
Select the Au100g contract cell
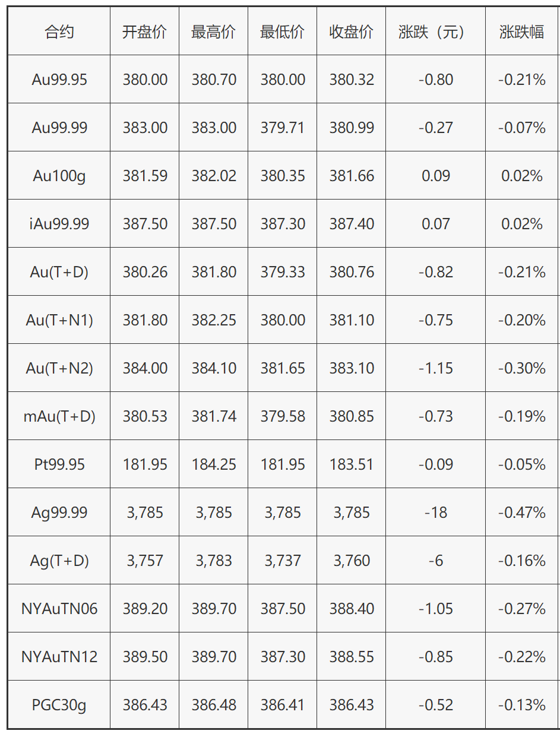point(59,176)
